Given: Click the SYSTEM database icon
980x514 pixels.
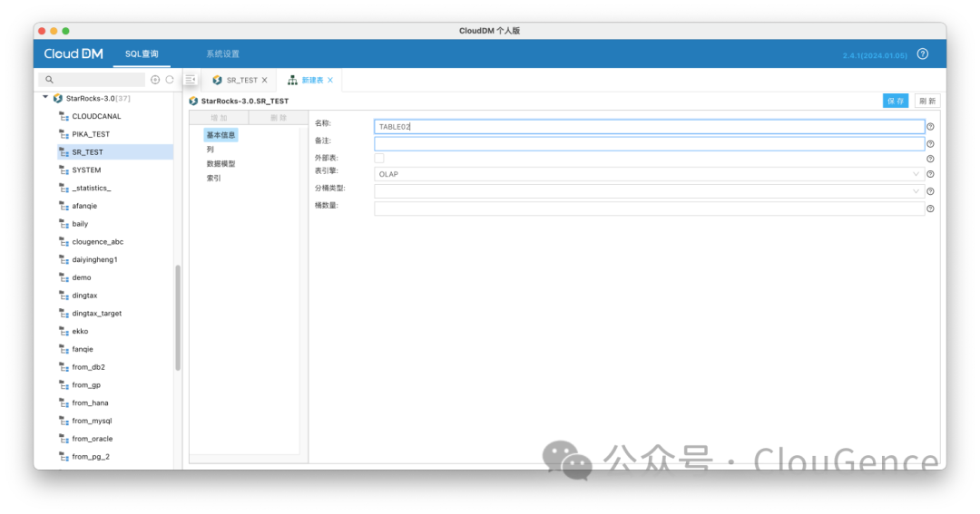Looking at the screenshot, I should click(64, 170).
